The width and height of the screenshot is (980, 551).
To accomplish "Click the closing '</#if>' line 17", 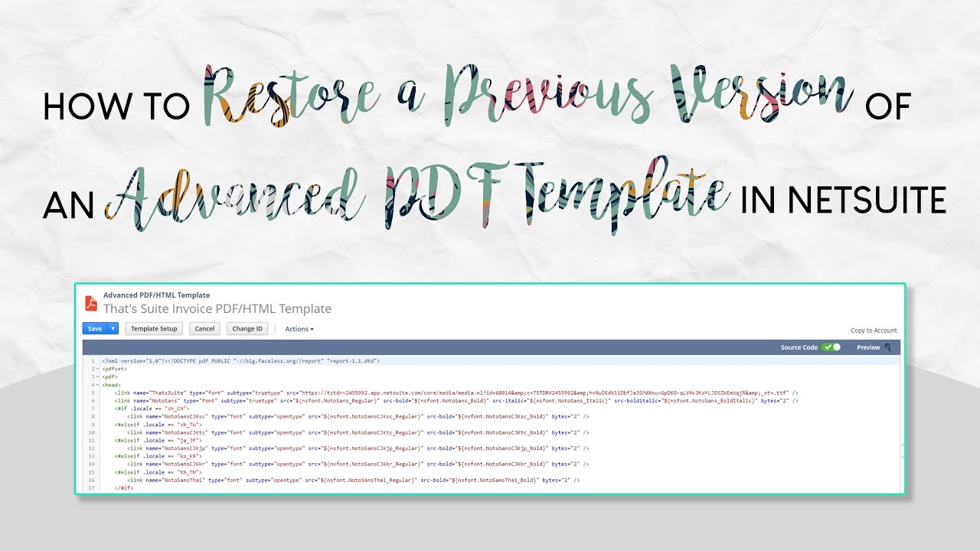I will tap(124, 487).
